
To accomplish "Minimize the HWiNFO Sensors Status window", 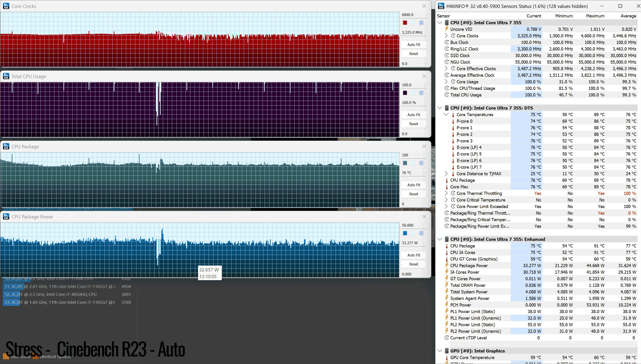I will point(602,6).
